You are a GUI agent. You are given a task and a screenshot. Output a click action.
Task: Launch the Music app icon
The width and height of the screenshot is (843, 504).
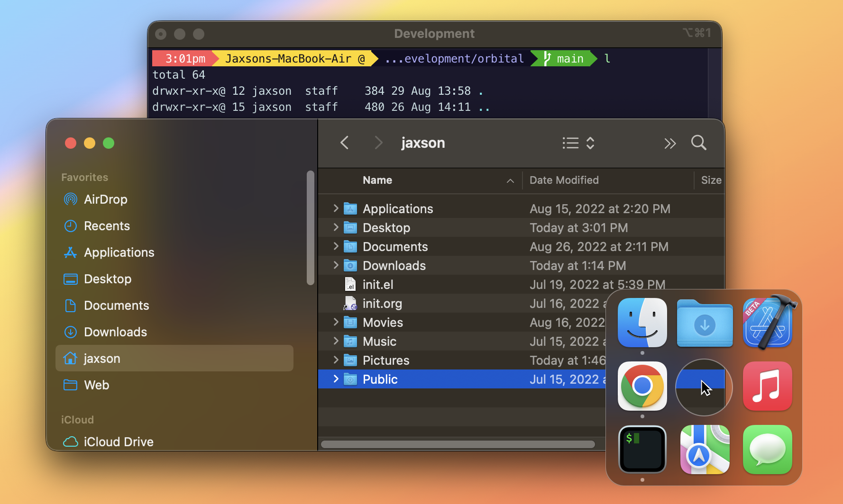(768, 386)
